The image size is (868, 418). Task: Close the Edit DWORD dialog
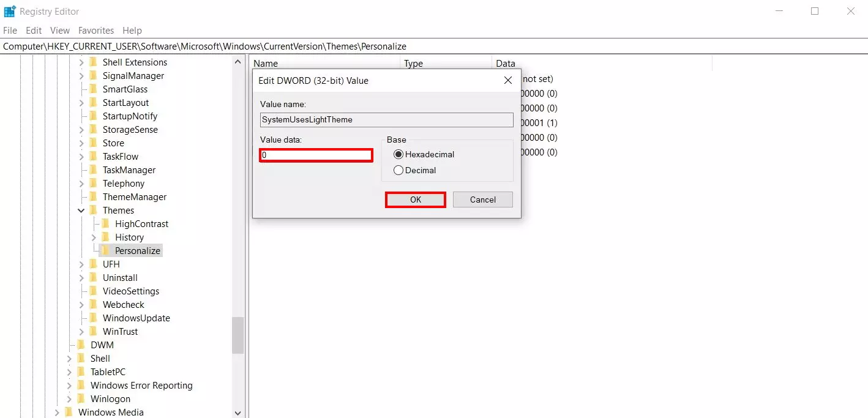pyautogui.click(x=507, y=80)
